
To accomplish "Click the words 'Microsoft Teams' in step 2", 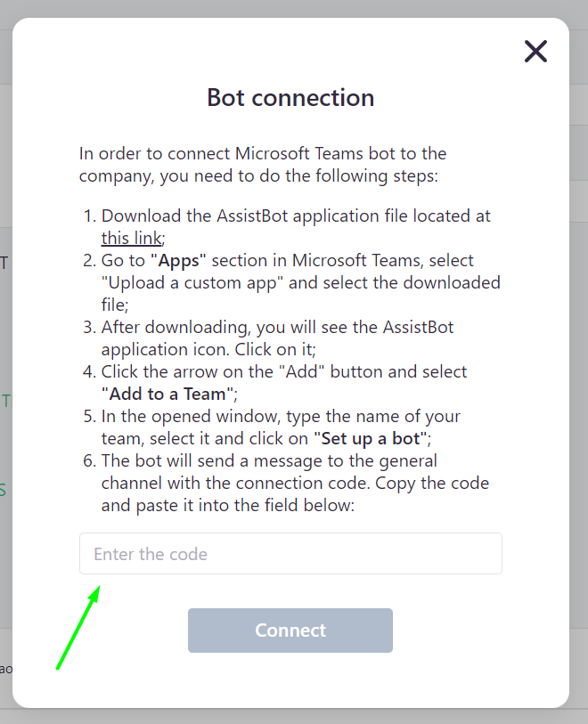I will click(x=356, y=260).
